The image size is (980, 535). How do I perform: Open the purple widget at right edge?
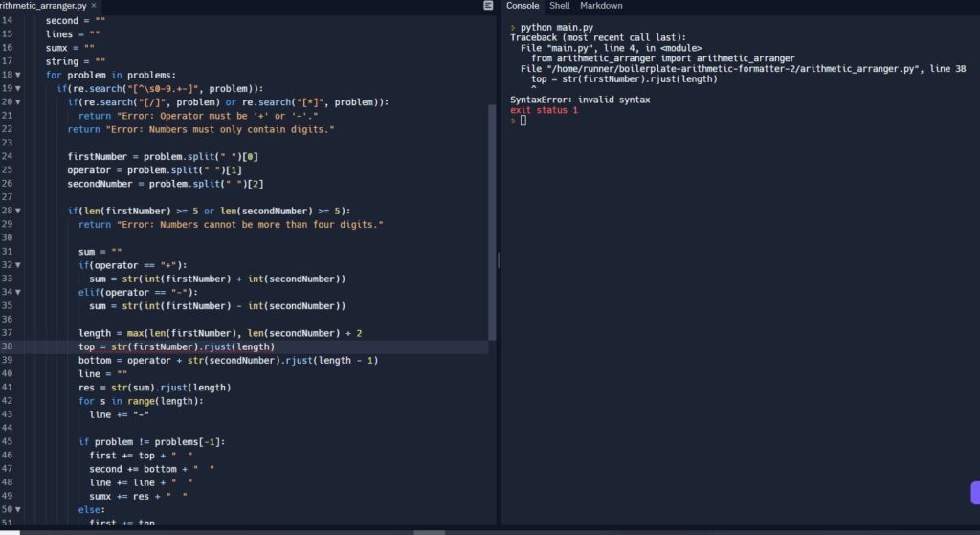pyautogui.click(x=974, y=492)
